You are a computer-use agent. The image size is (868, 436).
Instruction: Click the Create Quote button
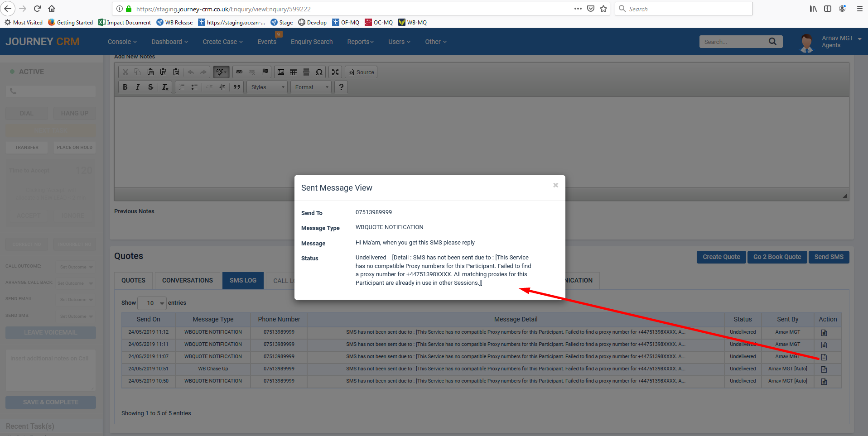[x=721, y=257]
